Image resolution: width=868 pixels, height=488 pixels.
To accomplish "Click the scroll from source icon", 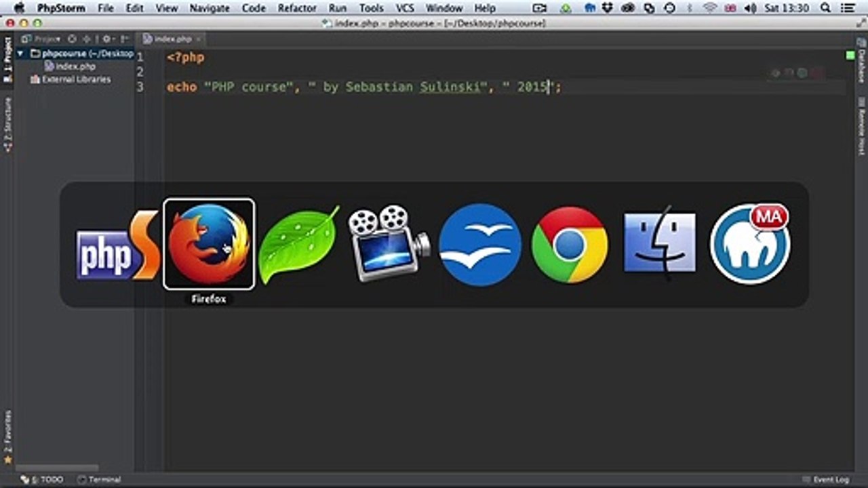I will click(72, 39).
